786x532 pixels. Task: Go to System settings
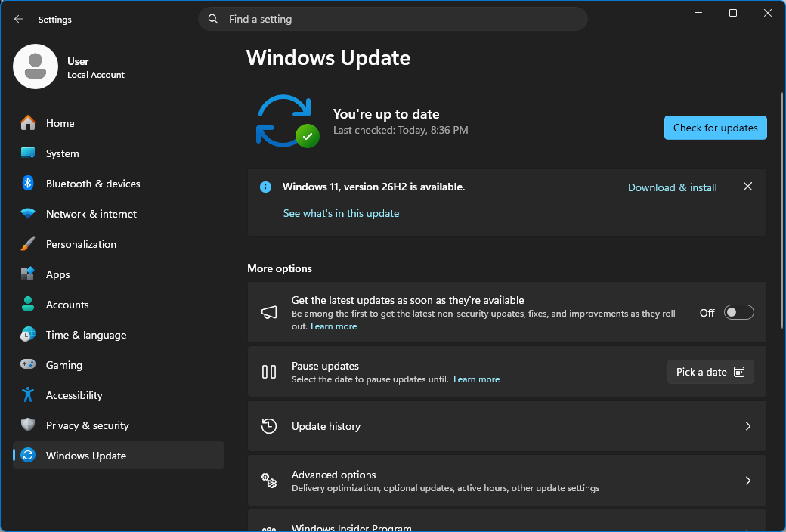(x=119, y=153)
